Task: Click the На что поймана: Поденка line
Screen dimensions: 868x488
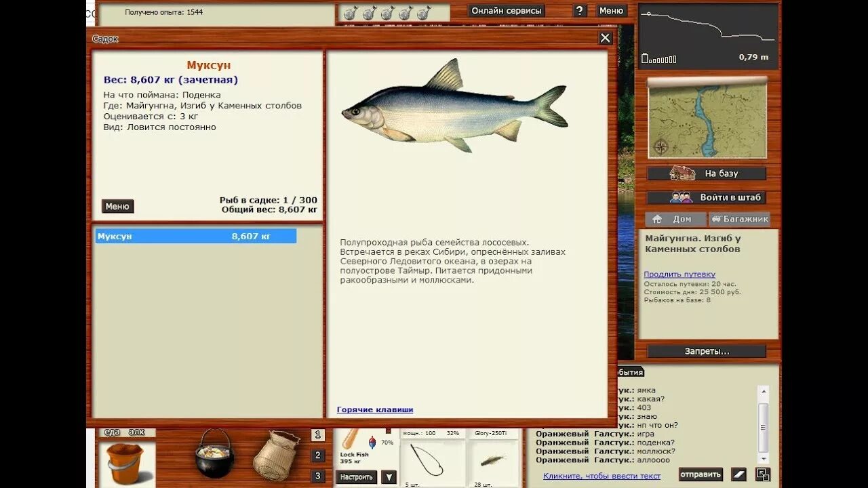Action: [x=162, y=95]
